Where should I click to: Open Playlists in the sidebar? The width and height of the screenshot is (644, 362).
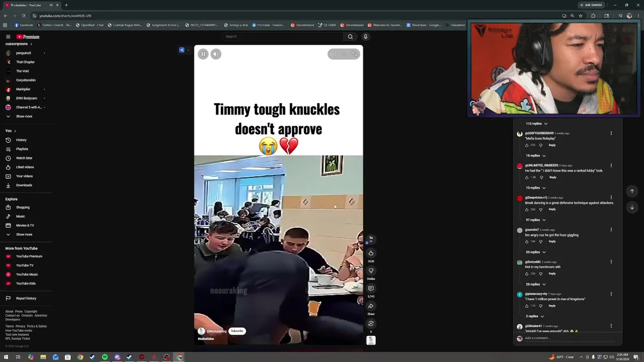(x=22, y=149)
